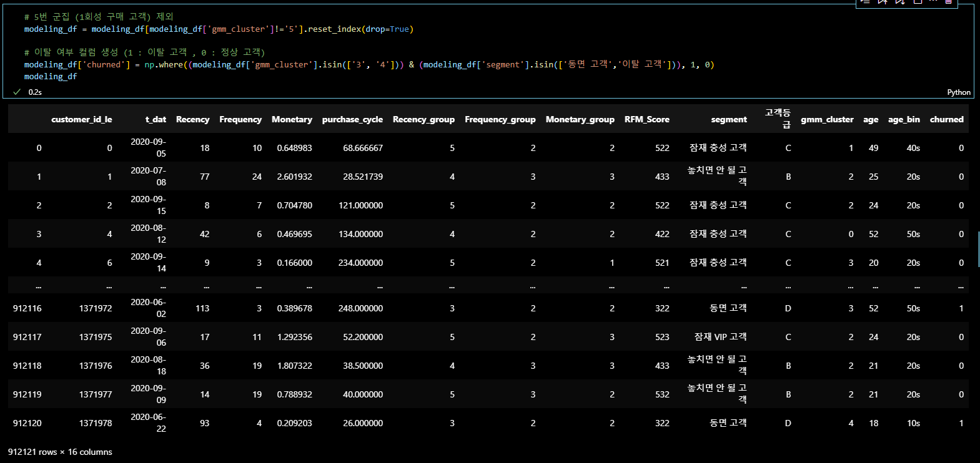Select the Frequency column header

click(x=240, y=119)
